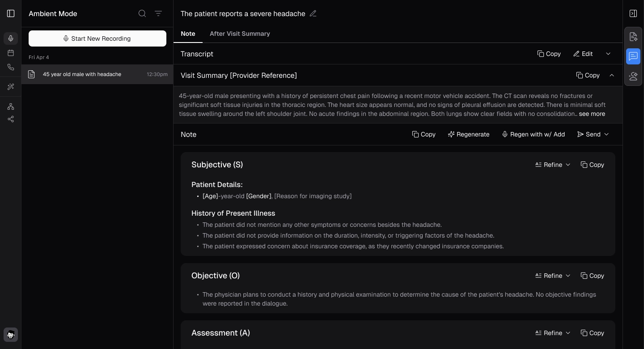Click Regen with w/ Add
The height and width of the screenshot is (349, 644).
[x=533, y=134]
